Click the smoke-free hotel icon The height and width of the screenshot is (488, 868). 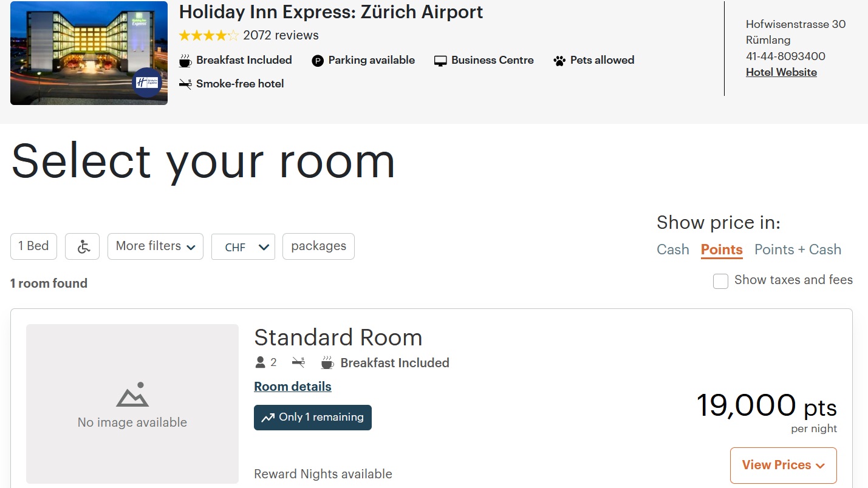point(185,84)
